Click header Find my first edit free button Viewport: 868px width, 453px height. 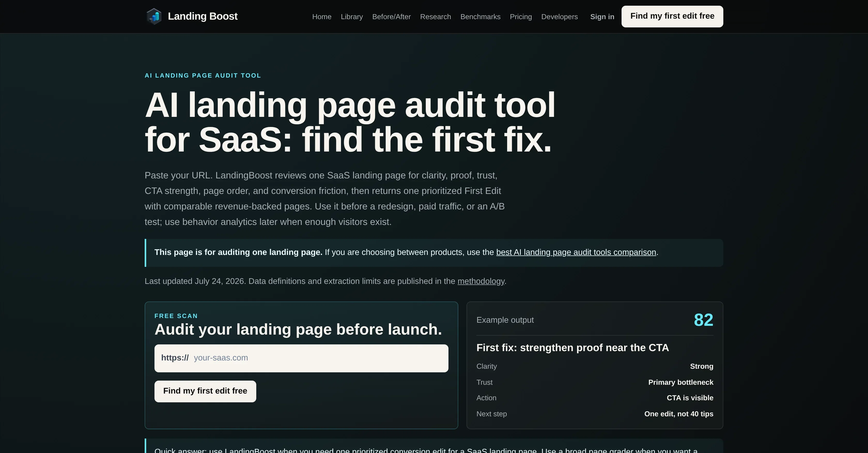click(672, 17)
